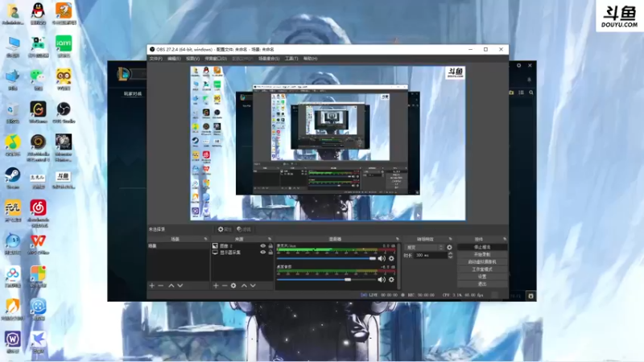Open the OBS Studio desktop shortcut
This screenshot has width=644, height=362.
pyautogui.click(x=64, y=113)
